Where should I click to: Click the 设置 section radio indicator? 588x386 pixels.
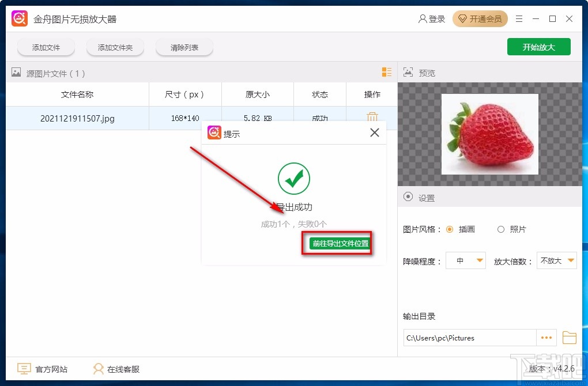(x=409, y=197)
